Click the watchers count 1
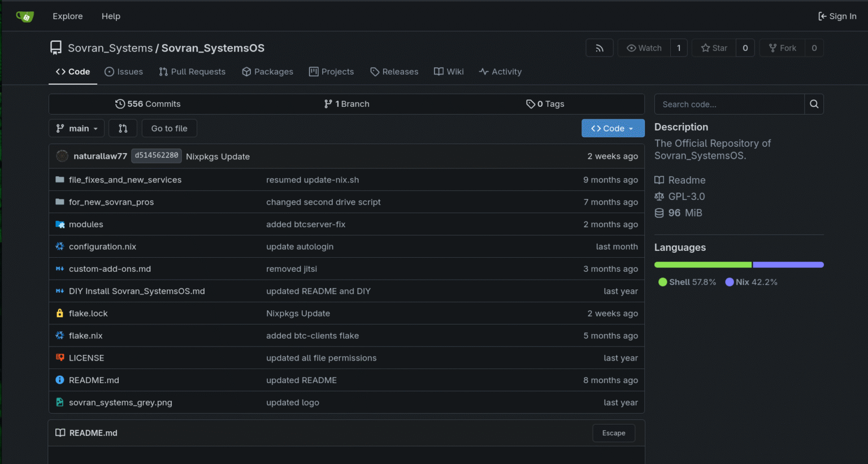This screenshot has width=868, height=464. point(679,48)
